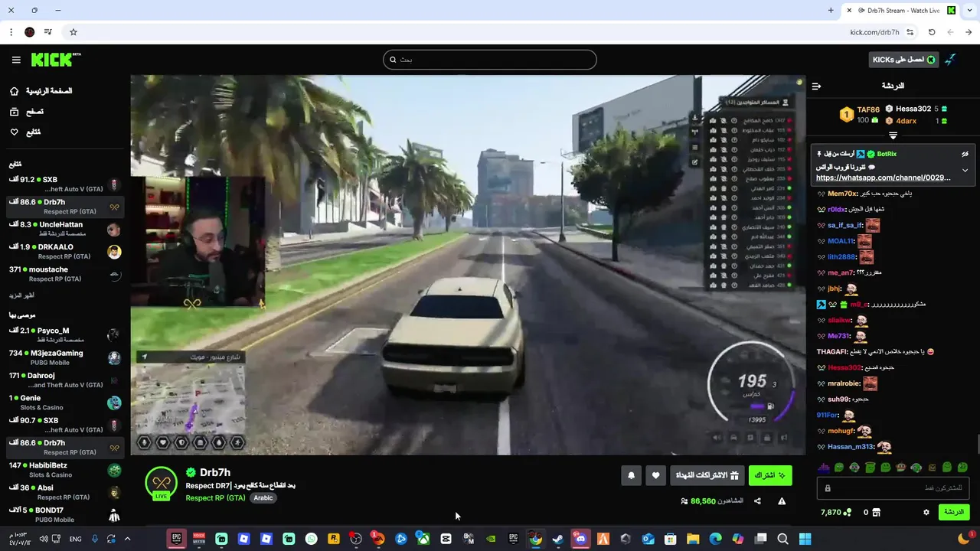Open the Get KICKs button
The height and width of the screenshot is (551, 980).
[904, 60]
